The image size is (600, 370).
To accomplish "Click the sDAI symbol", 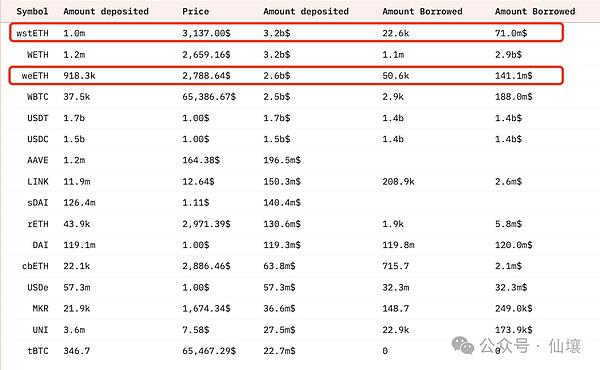I will click(x=38, y=202).
